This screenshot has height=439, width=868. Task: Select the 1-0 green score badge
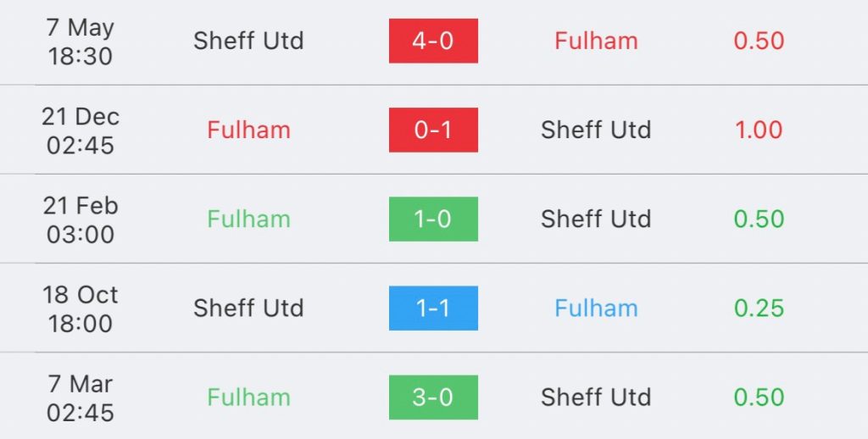pos(433,219)
